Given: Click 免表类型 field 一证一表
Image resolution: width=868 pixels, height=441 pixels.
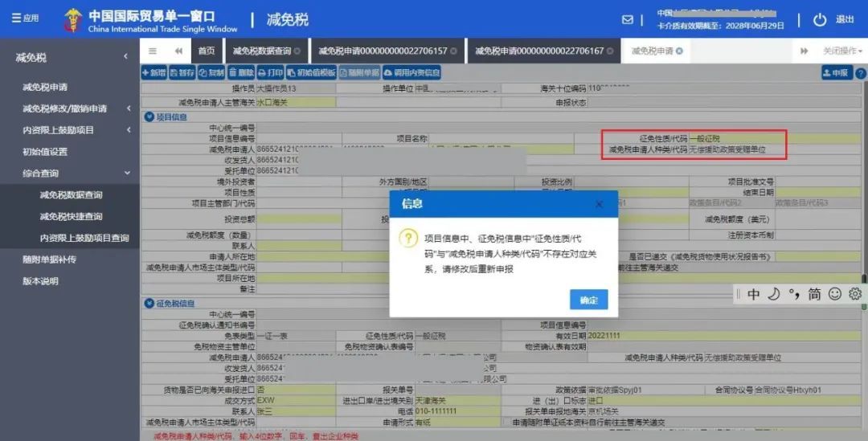Looking at the screenshot, I should 296,336.
